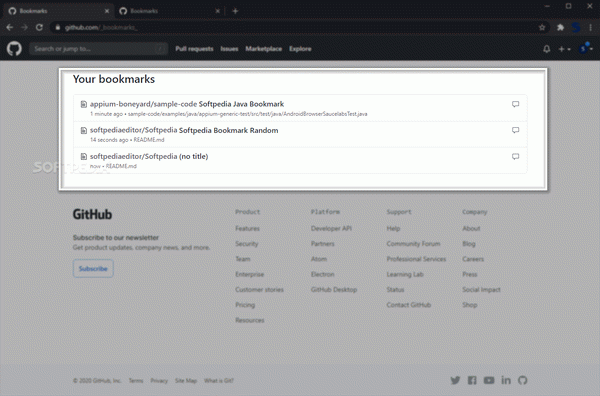Image resolution: width=600 pixels, height=396 pixels.
Task: Reload the page
Action: click(39, 27)
